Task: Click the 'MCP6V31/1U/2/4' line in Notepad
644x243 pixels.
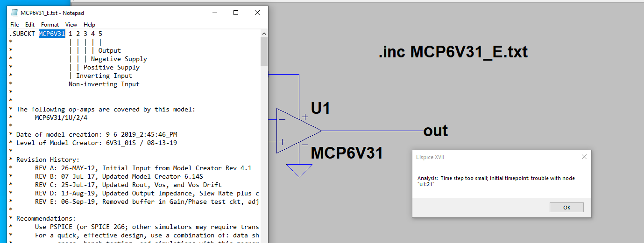Action: click(61, 118)
